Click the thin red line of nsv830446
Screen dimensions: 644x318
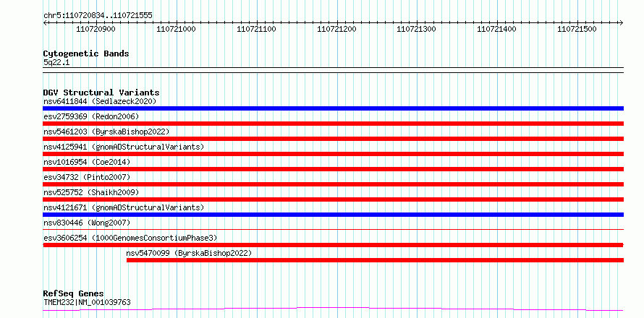(x=333, y=230)
